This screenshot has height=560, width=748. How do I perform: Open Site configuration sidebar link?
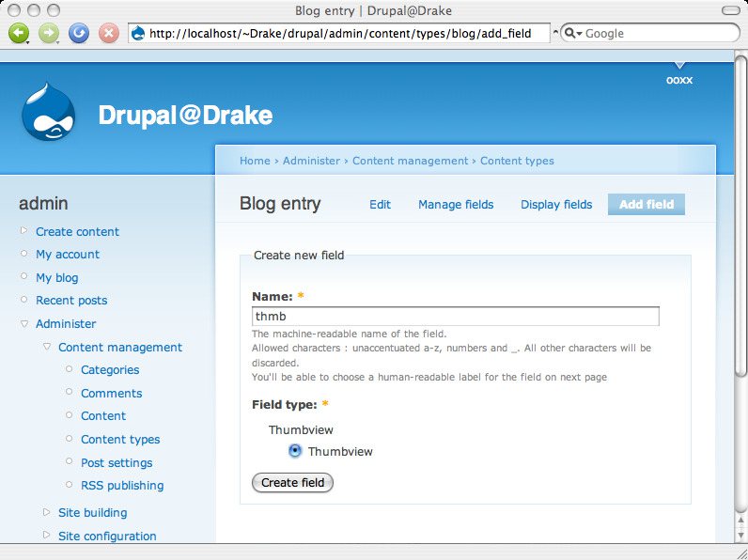click(x=107, y=537)
